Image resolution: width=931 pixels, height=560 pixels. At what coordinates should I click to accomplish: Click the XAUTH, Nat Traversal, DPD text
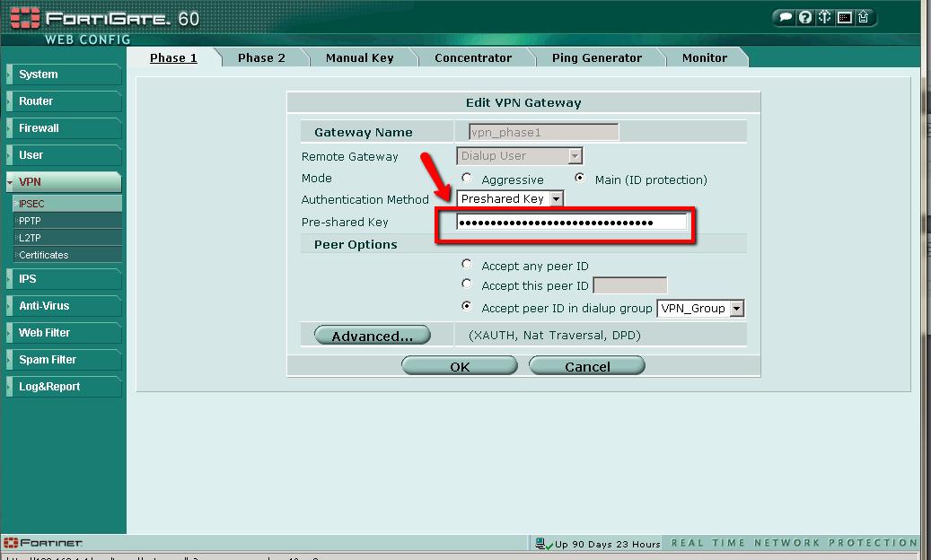coord(555,335)
